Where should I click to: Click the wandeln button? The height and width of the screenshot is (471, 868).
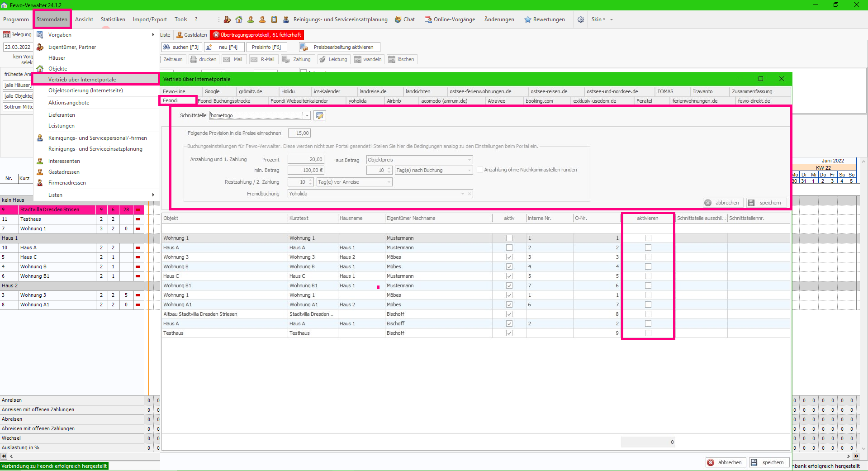point(369,59)
